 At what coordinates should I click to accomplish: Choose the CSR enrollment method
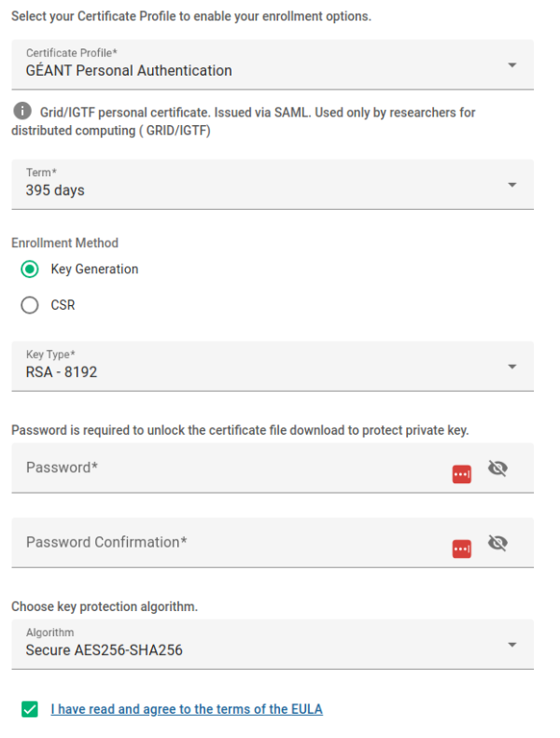(30, 305)
